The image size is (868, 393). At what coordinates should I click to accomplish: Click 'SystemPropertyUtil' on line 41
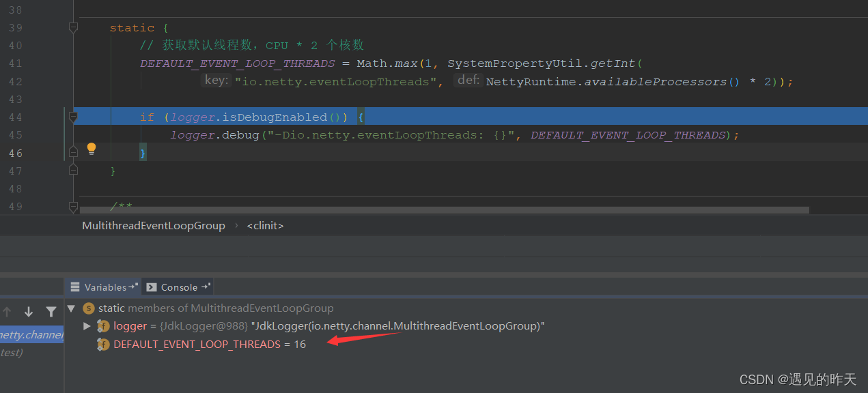click(516, 63)
